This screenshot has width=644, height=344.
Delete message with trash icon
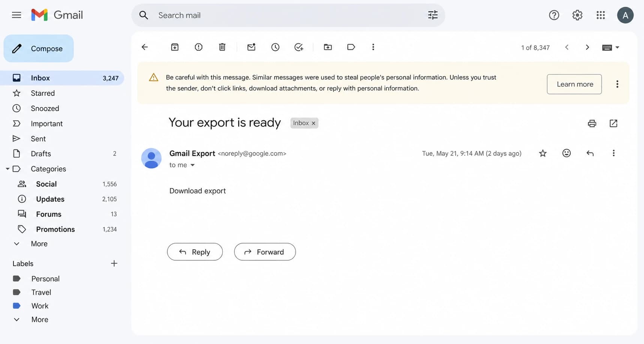[x=222, y=47]
